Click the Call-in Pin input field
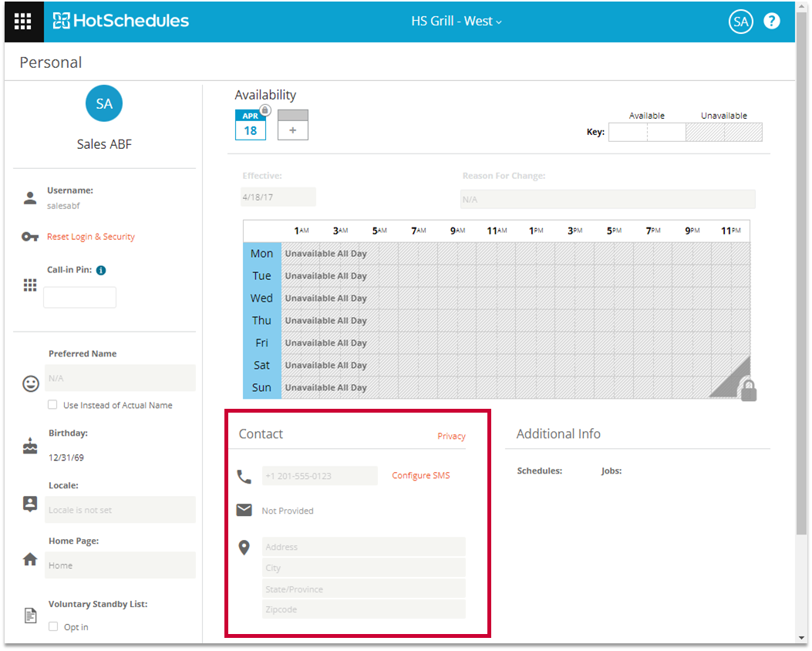Screen dimensions: 812x651 [x=79, y=298]
